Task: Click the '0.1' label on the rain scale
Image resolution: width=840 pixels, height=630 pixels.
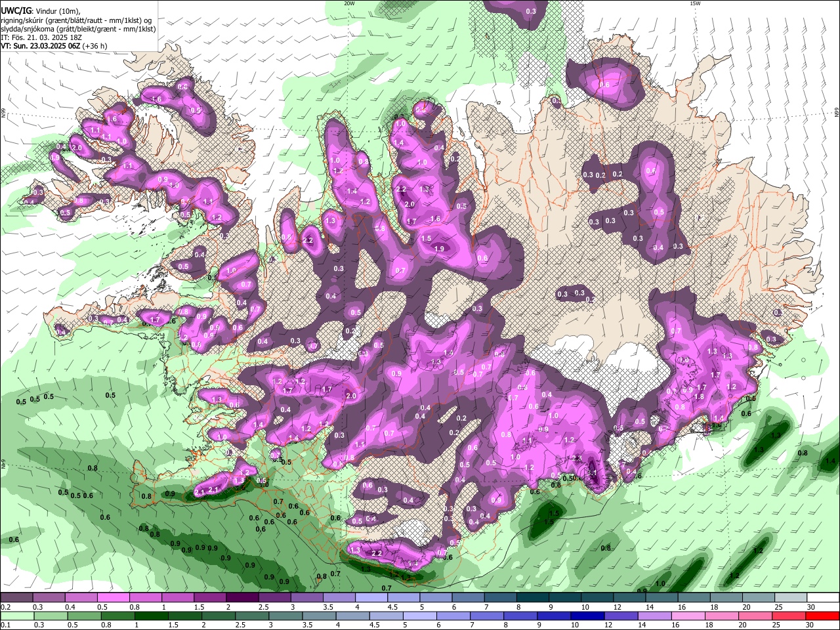Action: 6,625
